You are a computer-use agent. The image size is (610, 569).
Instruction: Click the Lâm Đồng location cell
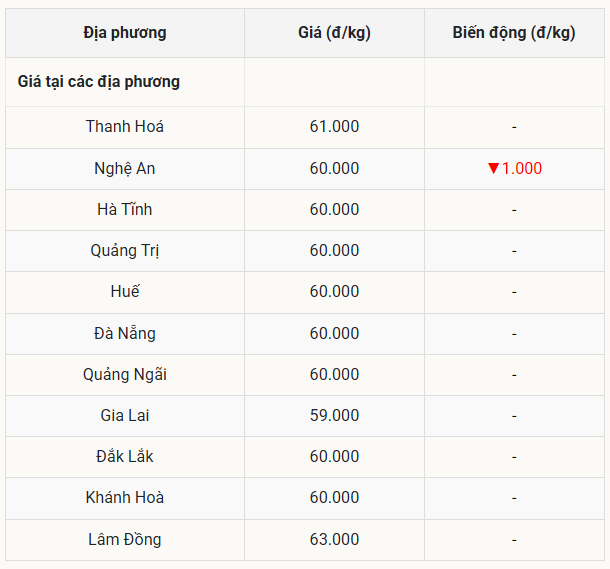click(x=125, y=539)
